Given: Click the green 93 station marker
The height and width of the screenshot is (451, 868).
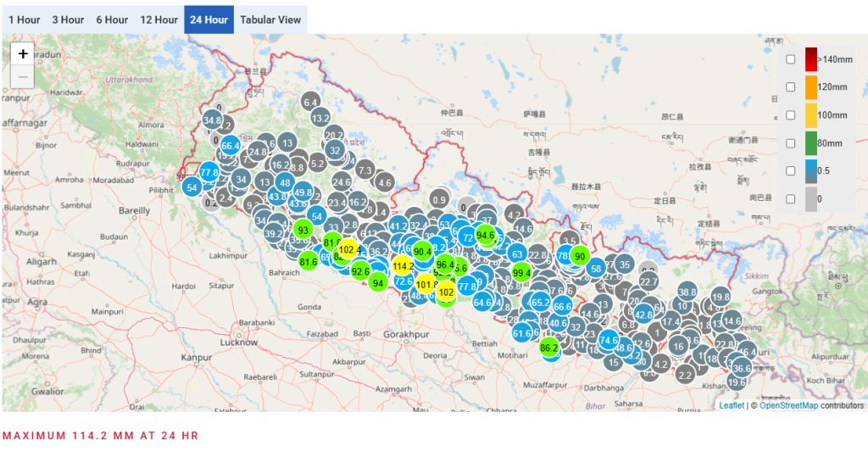Looking at the screenshot, I should (x=303, y=231).
